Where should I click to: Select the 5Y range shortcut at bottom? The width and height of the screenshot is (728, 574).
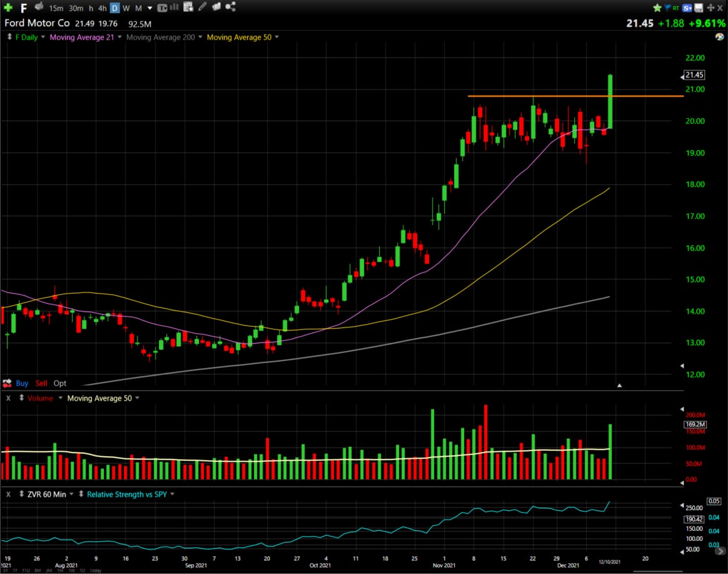tap(6, 571)
